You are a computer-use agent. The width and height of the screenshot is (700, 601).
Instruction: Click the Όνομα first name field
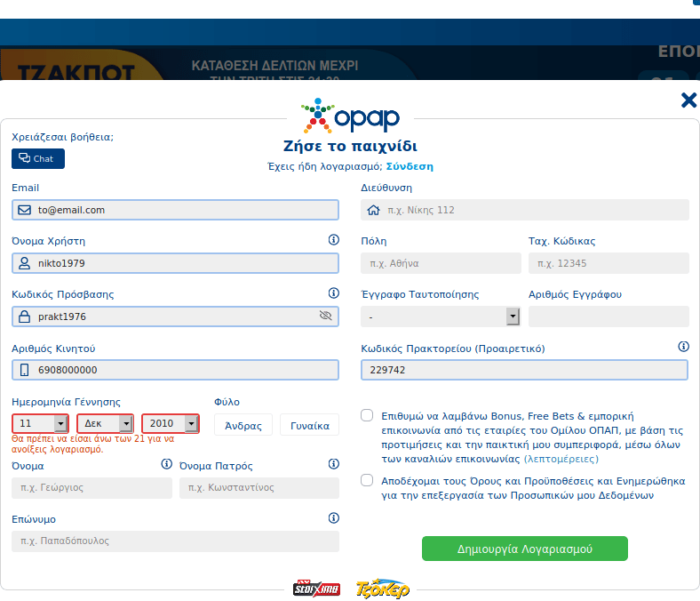click(x=91, y=487)
